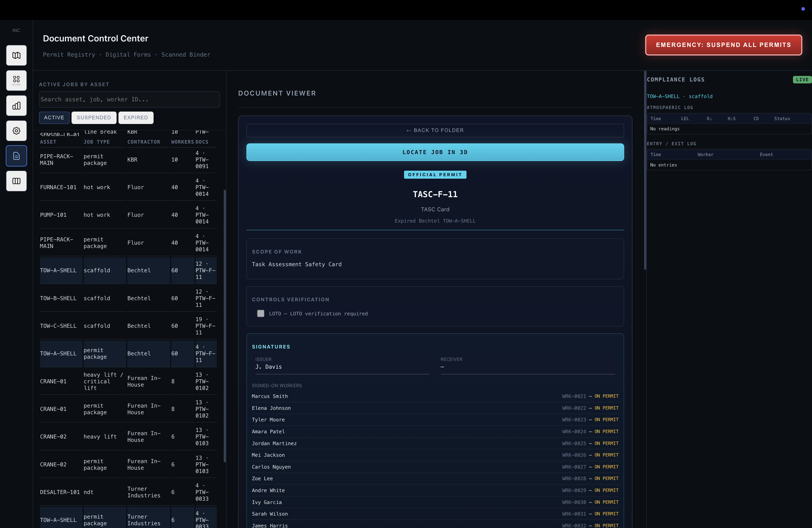Click the Marcus Smith signed-on worker row
This screenshot has width=812, height=528.
[x=435, y=396]
